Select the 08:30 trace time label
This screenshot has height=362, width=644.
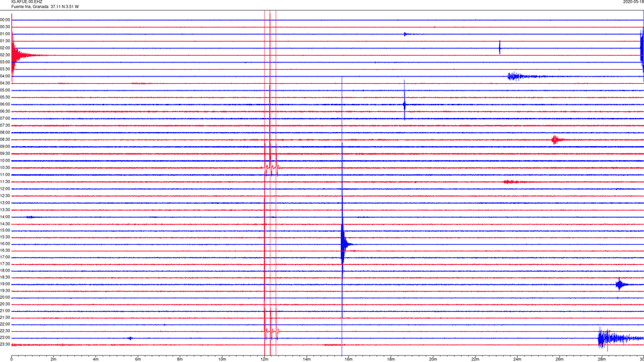(x=5, y=139)
